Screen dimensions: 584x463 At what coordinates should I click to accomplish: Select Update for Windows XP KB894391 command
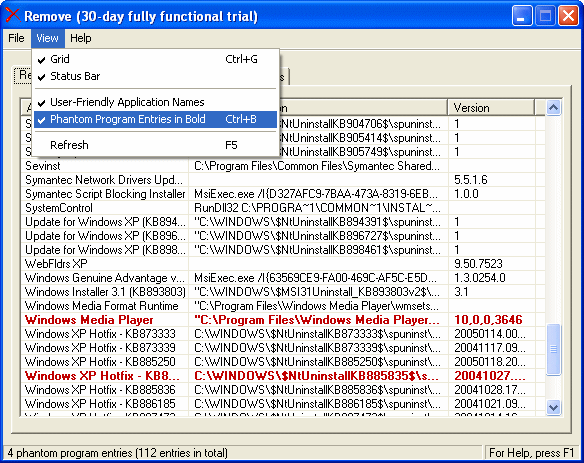317,222
